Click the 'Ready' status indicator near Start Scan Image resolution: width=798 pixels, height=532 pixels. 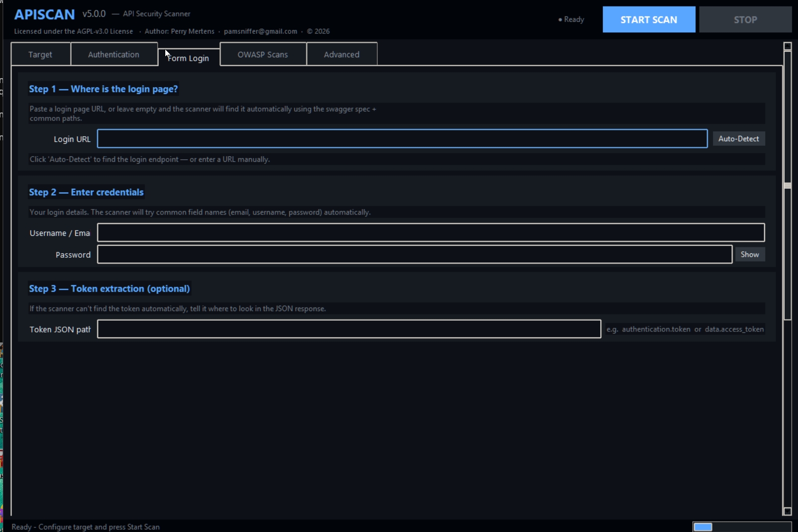pyautogui.click(x=571, y=19)
